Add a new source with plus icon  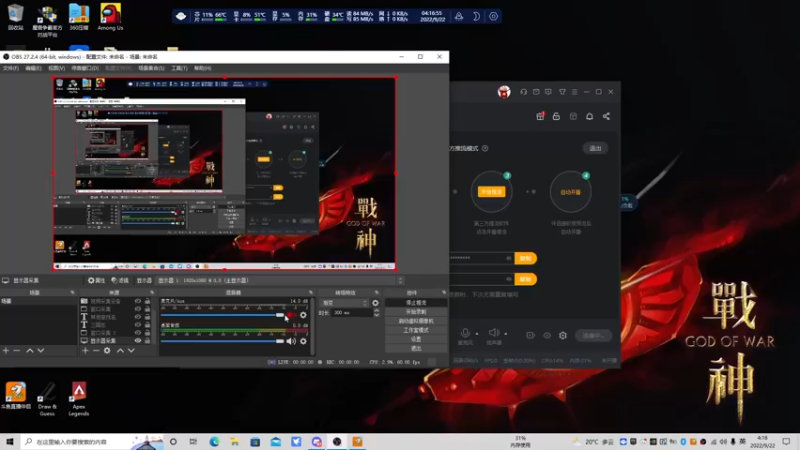[x=85, y=351]
